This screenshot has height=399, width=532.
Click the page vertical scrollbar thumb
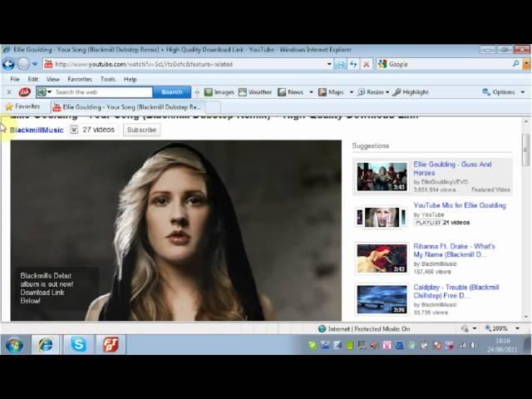click(526, 149)
